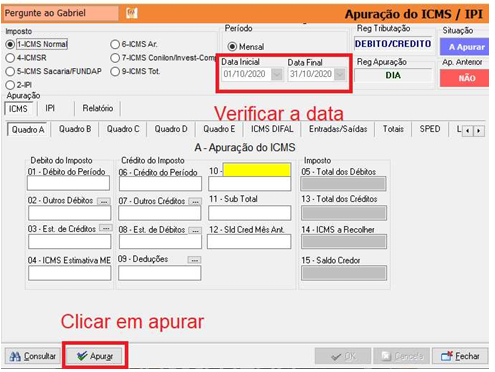The width and height of the screenshot is (495, 372).
Task: Open ellipsis button for Deduções
Action: click(x=194, y=260)
